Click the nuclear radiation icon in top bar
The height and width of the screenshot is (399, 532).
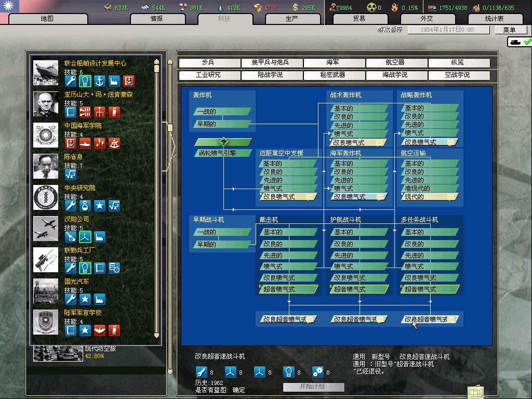point(371,7)
